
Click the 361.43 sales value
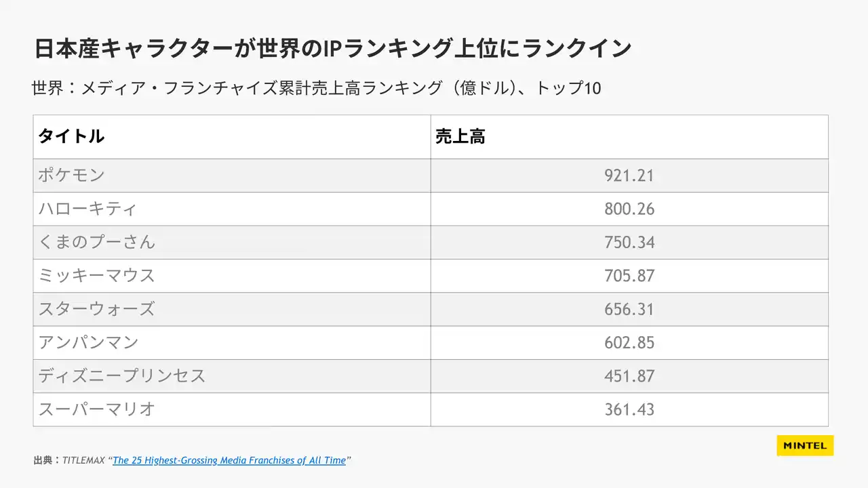pos(629,409)
